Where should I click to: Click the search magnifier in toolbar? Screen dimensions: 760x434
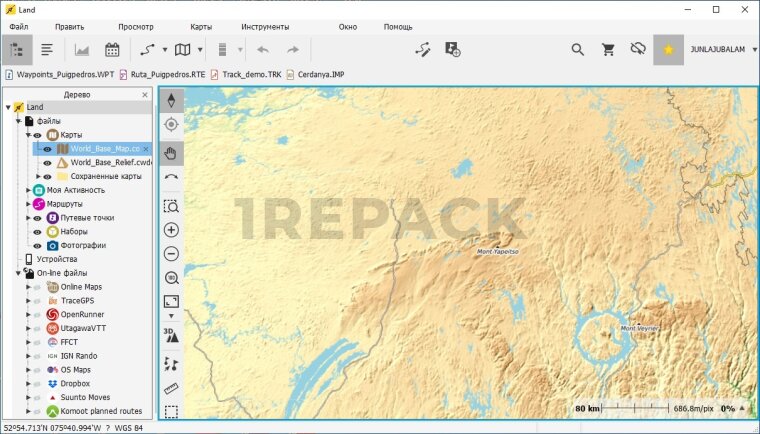pyautogui.click(x=578, y=49)
